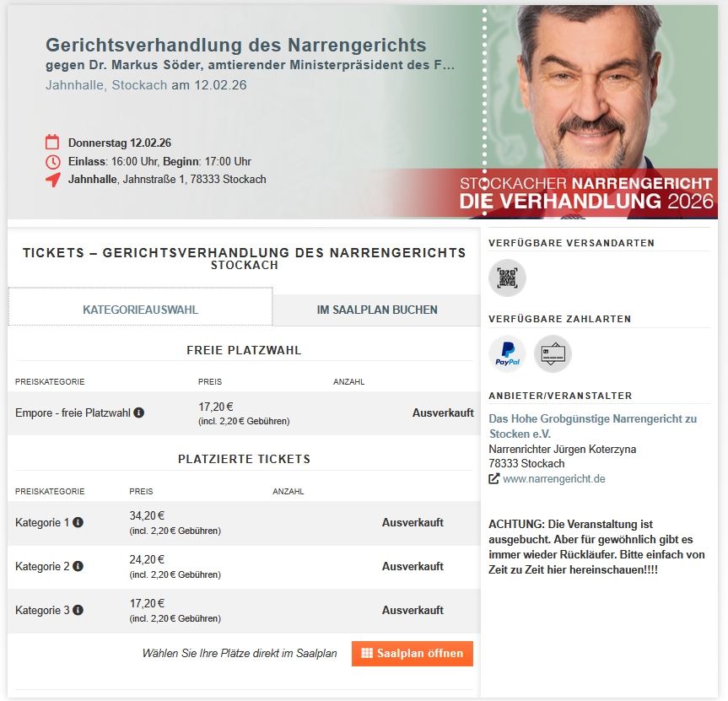Image resolution: width=728 pixels, height=701 pixels.
Task: Click the Gerichtsverhandlung des Narrengerichts event title
Action: click(235, 45)
